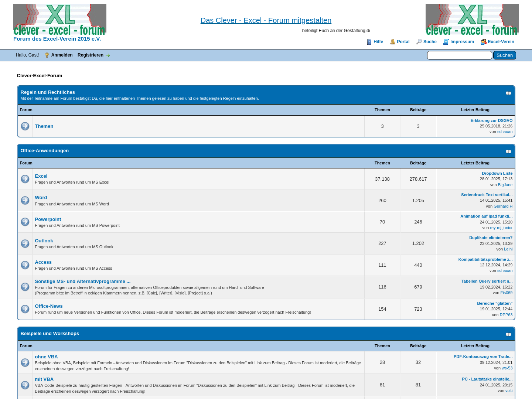Open the mit VBA forum
The image size is (532, 399).
44,379
